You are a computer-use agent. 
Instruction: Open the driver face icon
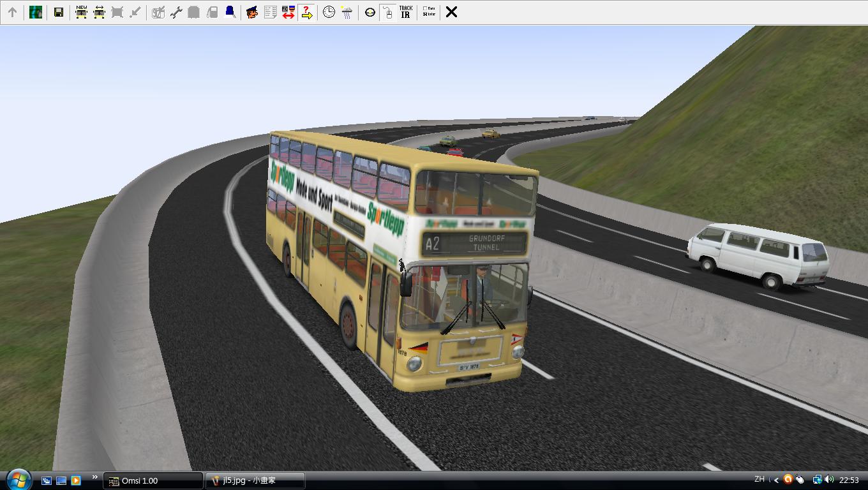[x=252, y=12]
